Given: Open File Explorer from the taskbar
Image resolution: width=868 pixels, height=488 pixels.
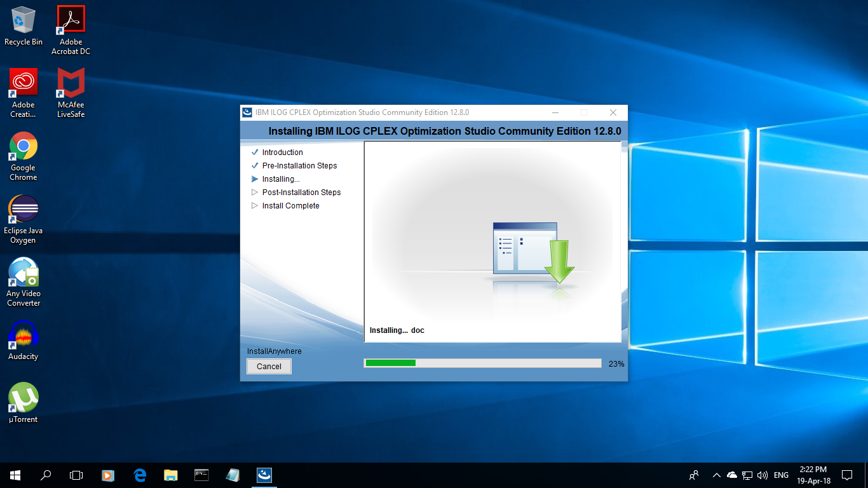Looking at the screenshot, I should click(170, 475).
